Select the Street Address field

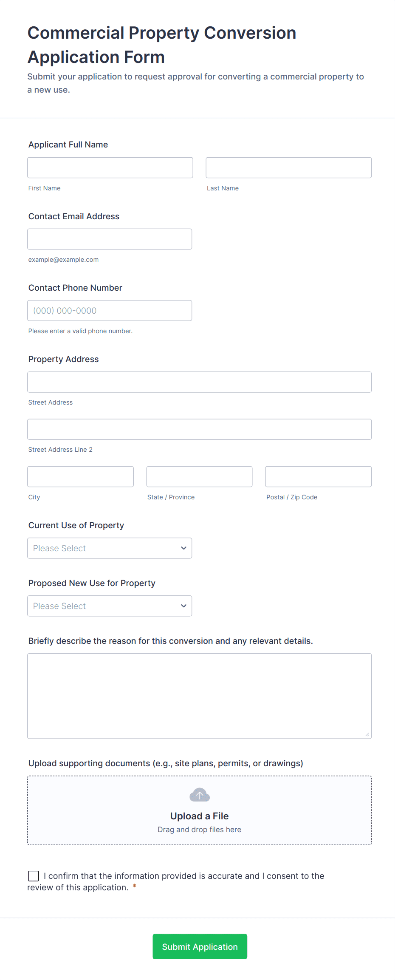[x=199, y=382]
